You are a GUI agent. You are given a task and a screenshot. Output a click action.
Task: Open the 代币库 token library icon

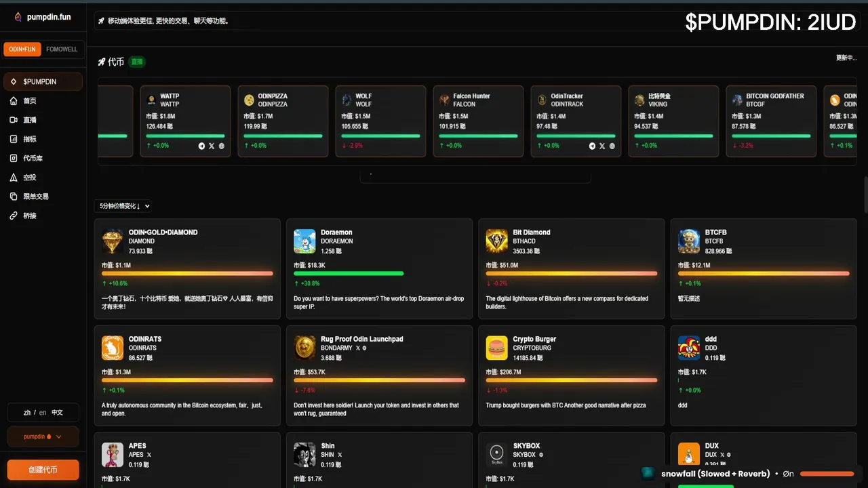(x=14, y=158)
